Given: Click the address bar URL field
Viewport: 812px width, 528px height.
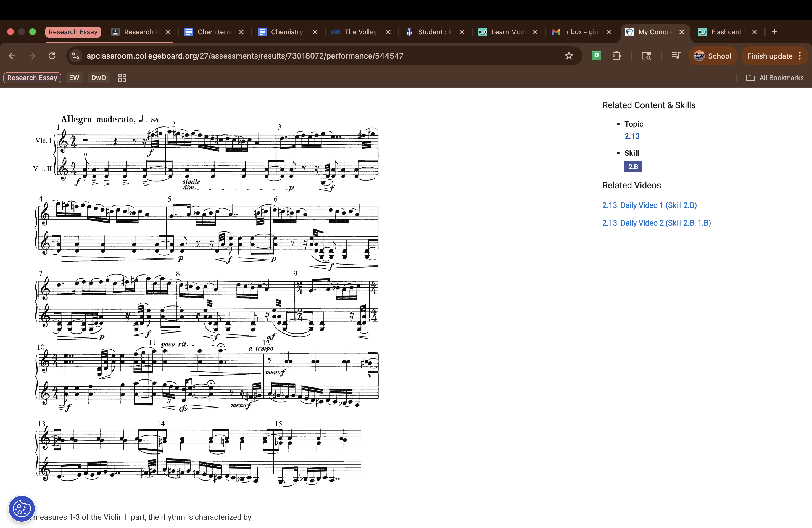Looking at the screenshot, I should [307, 56].
